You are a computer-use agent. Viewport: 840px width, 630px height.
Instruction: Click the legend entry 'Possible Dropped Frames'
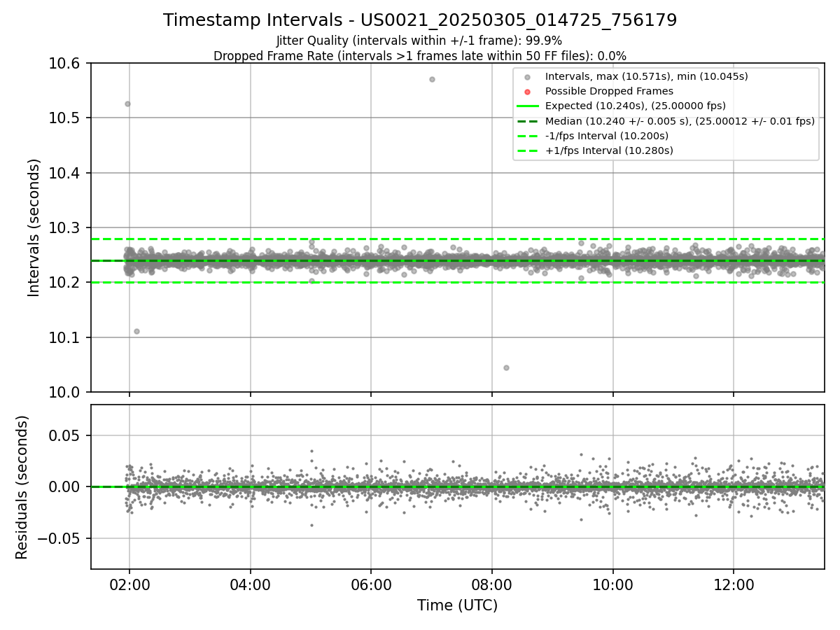[x=609, y=91]
